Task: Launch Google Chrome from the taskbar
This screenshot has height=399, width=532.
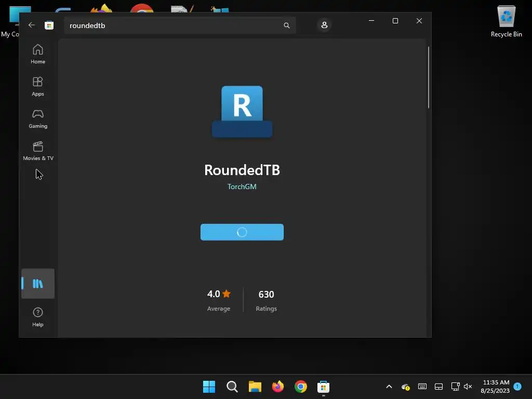Action: pyautogui.click(x=301, y=387)
